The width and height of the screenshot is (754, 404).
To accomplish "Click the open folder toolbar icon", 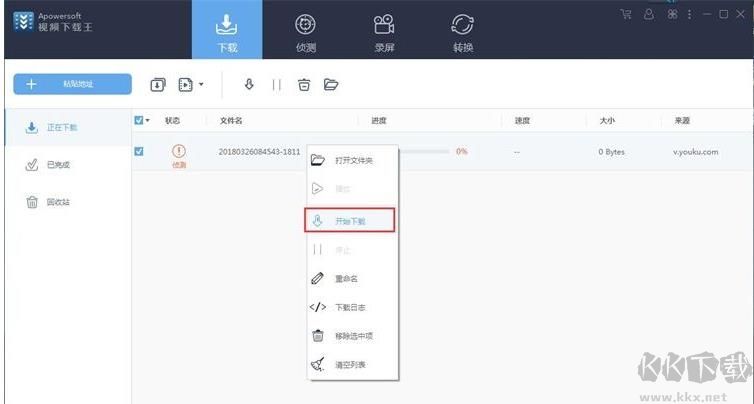I will point(331,85).
